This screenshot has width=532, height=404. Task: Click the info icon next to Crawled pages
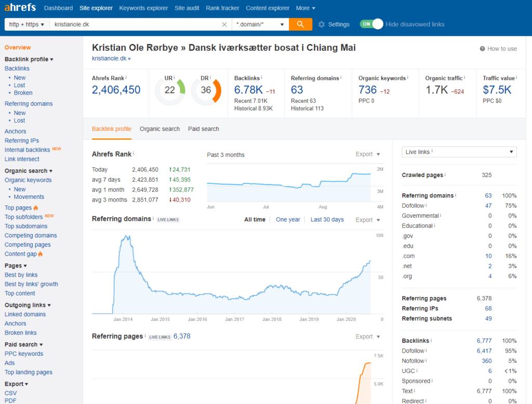pos(445,174)
